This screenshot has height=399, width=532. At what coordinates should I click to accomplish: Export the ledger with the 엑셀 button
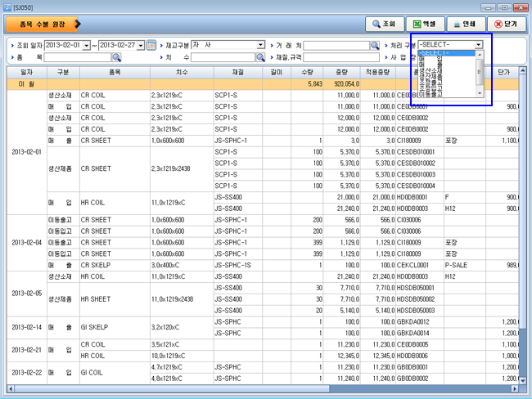[x=425, y=24]
